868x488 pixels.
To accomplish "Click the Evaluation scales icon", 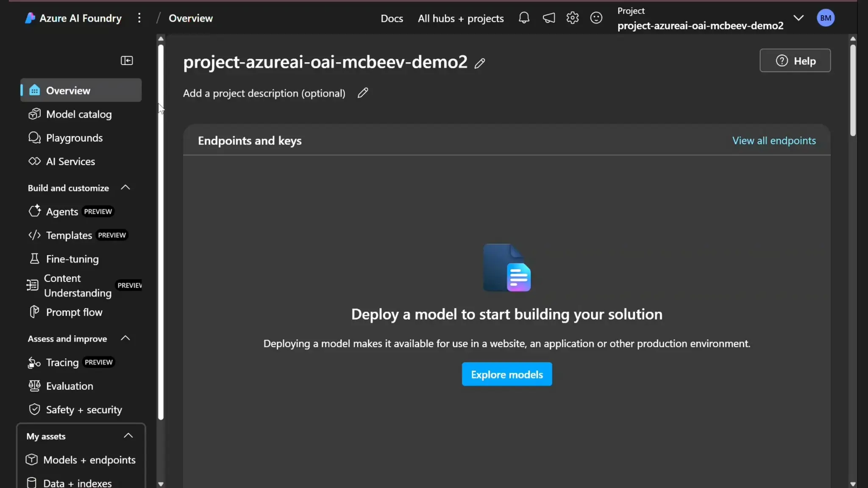I will point(34,385).
